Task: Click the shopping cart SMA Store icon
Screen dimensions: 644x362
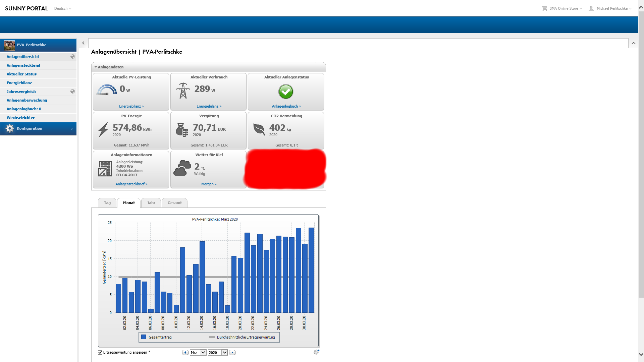Action: tap(544, 8)
